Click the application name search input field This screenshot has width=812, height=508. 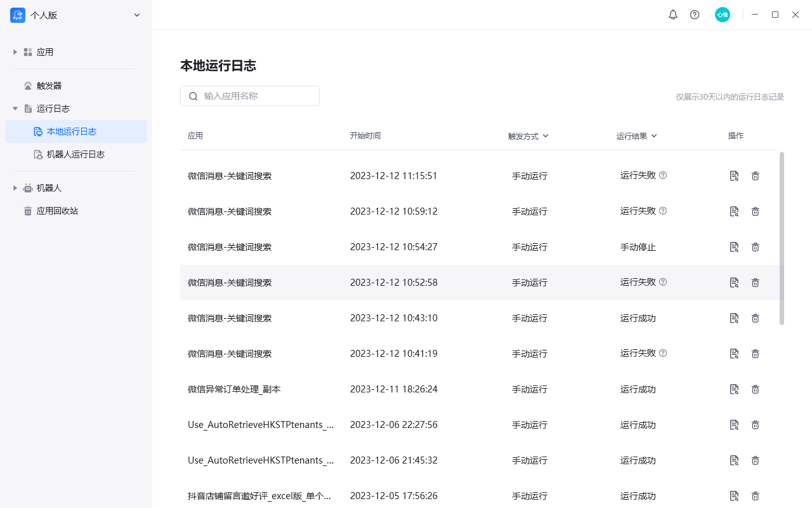(254, 96)
